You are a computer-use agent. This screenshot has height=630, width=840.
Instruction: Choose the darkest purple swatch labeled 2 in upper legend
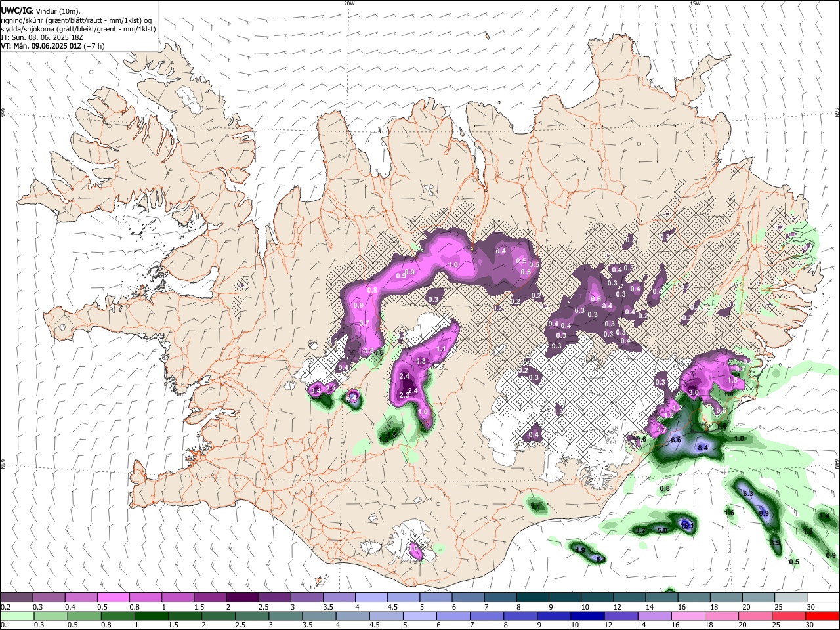[x=241, y=597]
